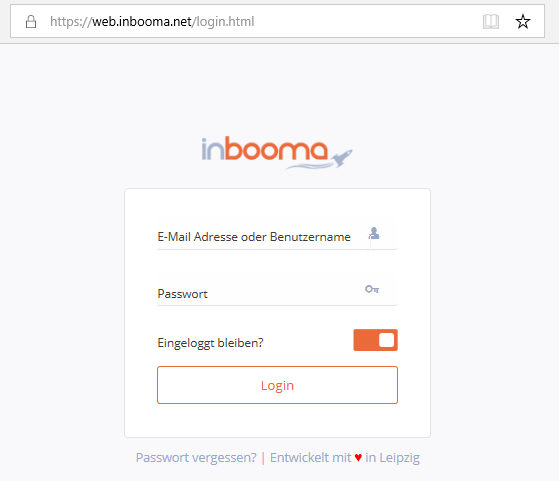Click the 'in Leipzig' footer text
Viewport: 559px width, 481px height.
[x=393, y=458]
